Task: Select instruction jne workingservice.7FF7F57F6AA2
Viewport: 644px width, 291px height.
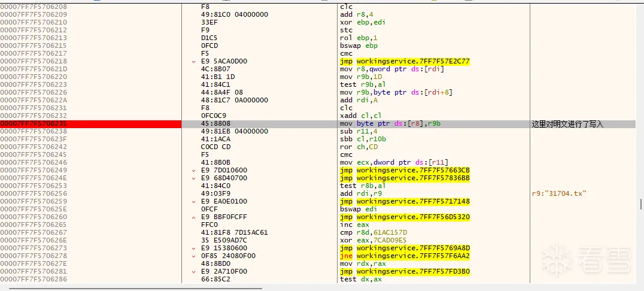Action: click(405, 256)
